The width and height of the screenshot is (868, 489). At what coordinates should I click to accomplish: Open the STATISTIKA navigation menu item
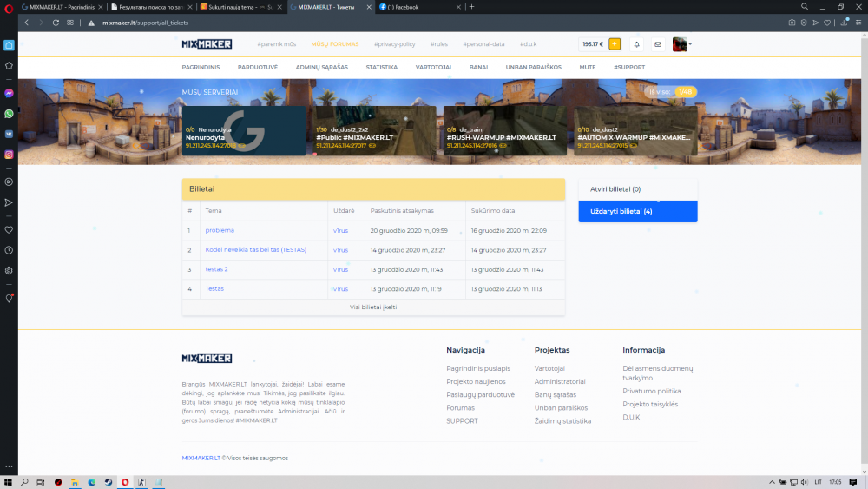381,67
